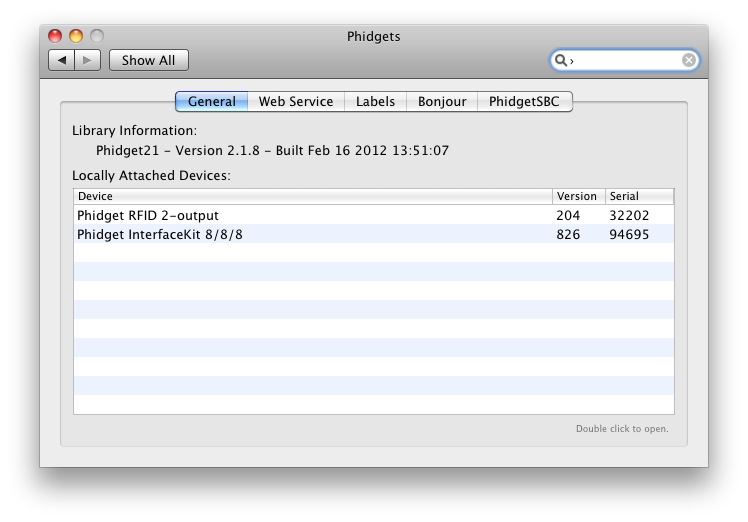Image resolution: width=748 pixels, height=522 pixels.
Task: Sort by the Version column header
Action: (x=579, y=196)
